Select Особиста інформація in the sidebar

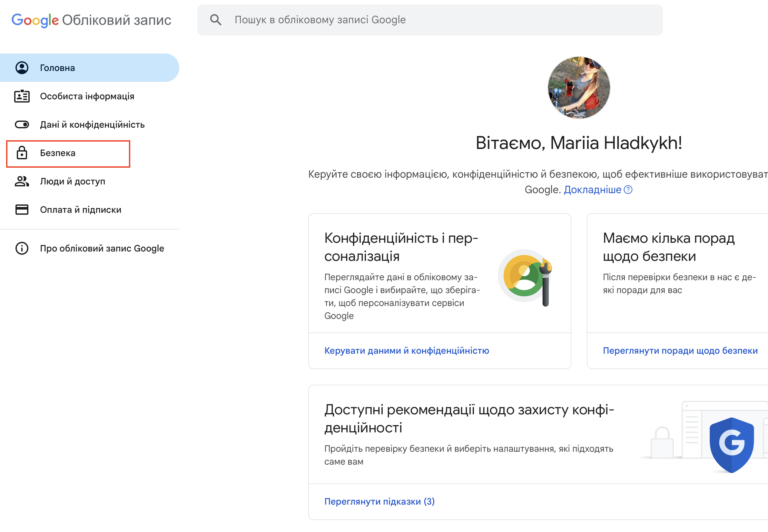coord(87,96)
